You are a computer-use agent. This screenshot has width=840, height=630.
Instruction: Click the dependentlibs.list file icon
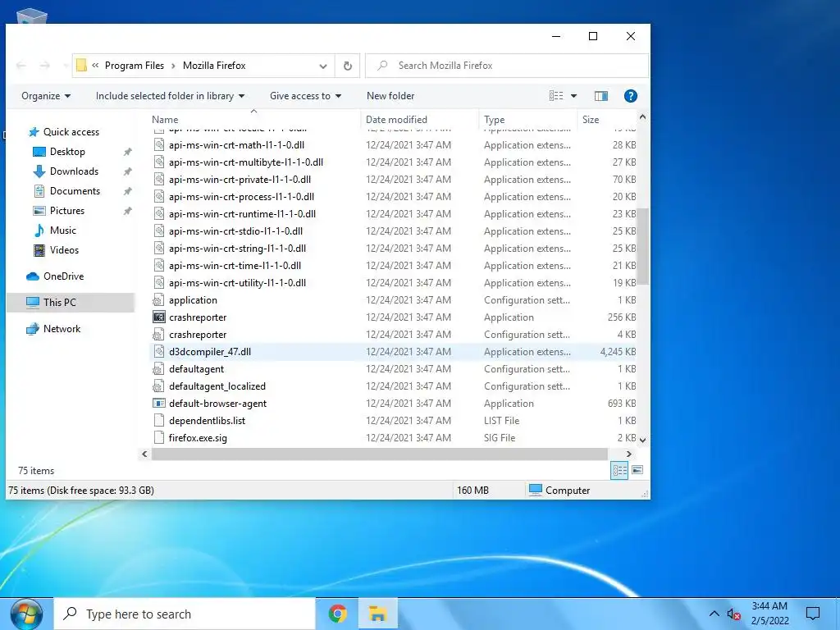(x=158, y=421)
